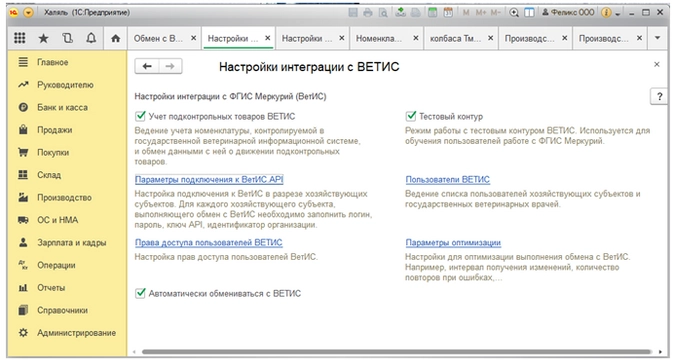Open Пользователи ВЕТИС link
The image size is (674, 362).
click(x=447, y=180)
